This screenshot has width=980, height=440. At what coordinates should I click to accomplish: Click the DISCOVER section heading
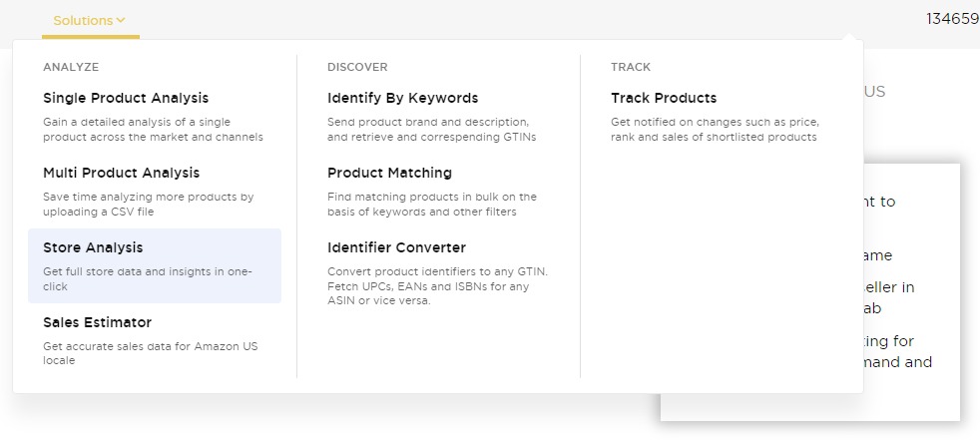tap(357, 67)
